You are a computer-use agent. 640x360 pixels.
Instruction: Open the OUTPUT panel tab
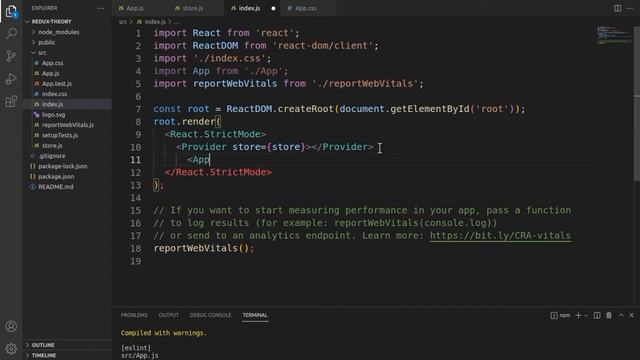point(169,315)
